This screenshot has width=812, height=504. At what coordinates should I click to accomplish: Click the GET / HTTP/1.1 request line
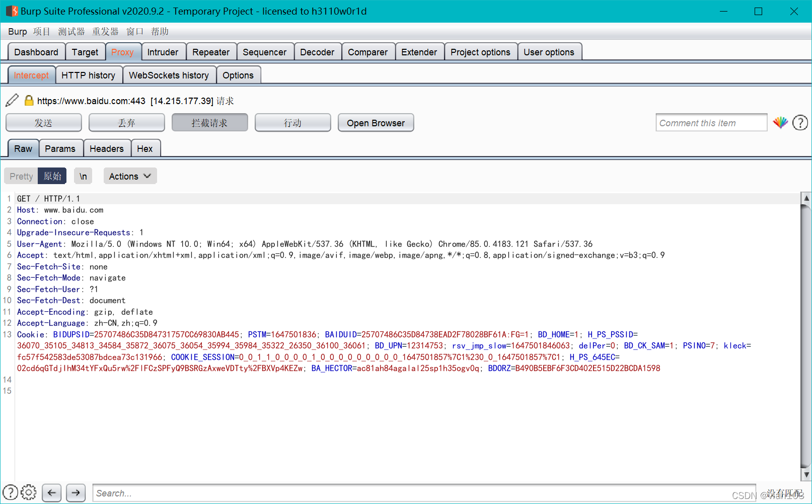[48, 199]
